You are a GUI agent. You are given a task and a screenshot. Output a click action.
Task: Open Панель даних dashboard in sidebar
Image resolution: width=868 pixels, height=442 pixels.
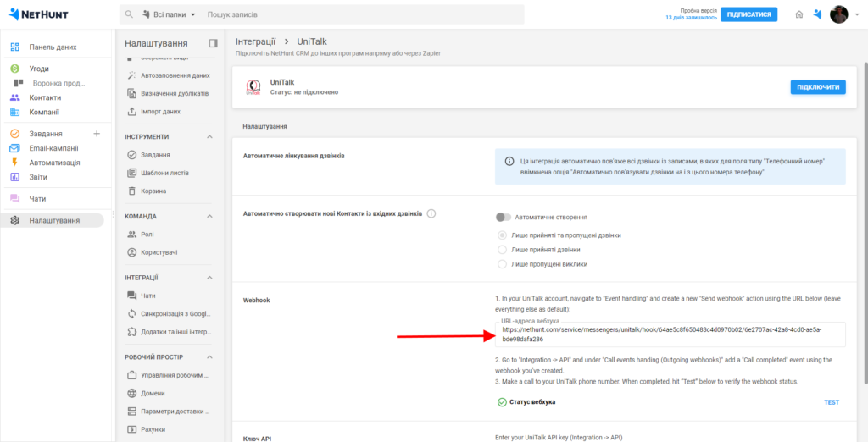click(x=53, y=47)
